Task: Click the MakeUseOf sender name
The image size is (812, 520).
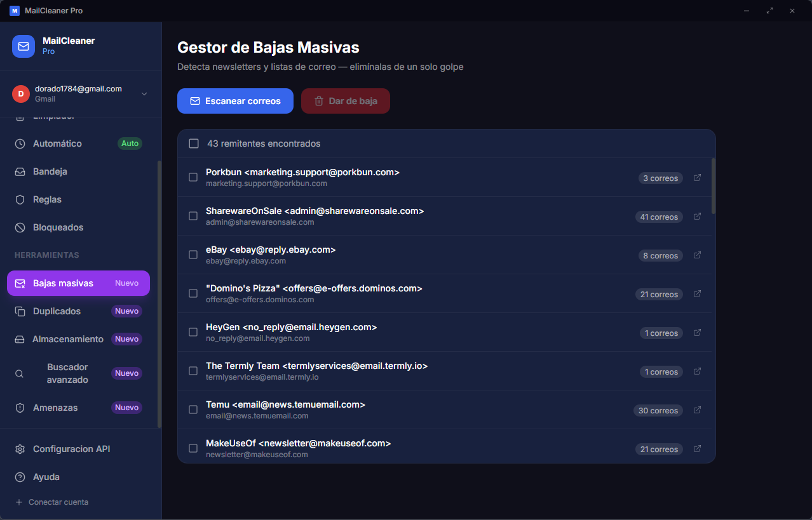Action: (298, 443)
